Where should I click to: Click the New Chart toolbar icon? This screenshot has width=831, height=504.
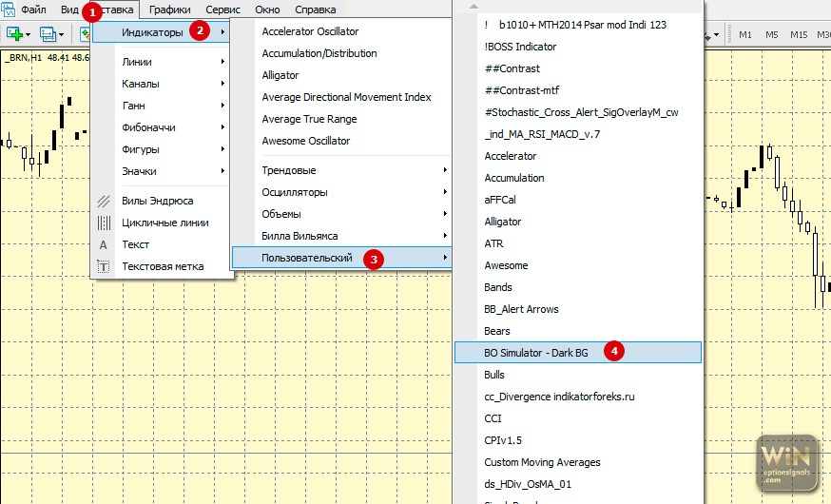(x=15, y=34)
